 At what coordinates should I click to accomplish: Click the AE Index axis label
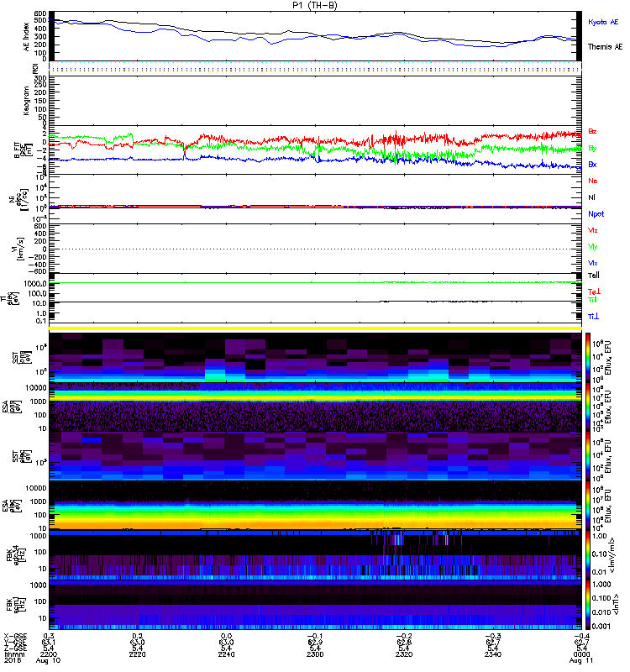(x=27, y=37)
